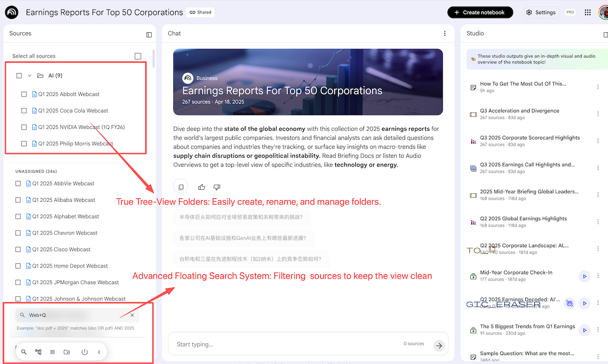Open search in the floating toolbar
Viewport: 608px width, 364px height.
coord(24,352)
